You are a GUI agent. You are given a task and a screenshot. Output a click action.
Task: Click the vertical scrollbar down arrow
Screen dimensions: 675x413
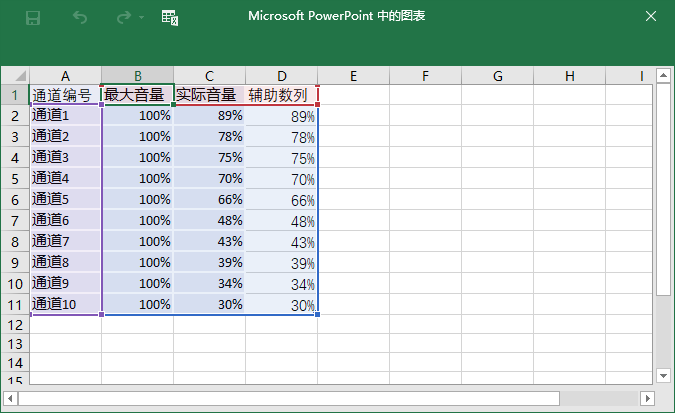(x=663, y=376)
